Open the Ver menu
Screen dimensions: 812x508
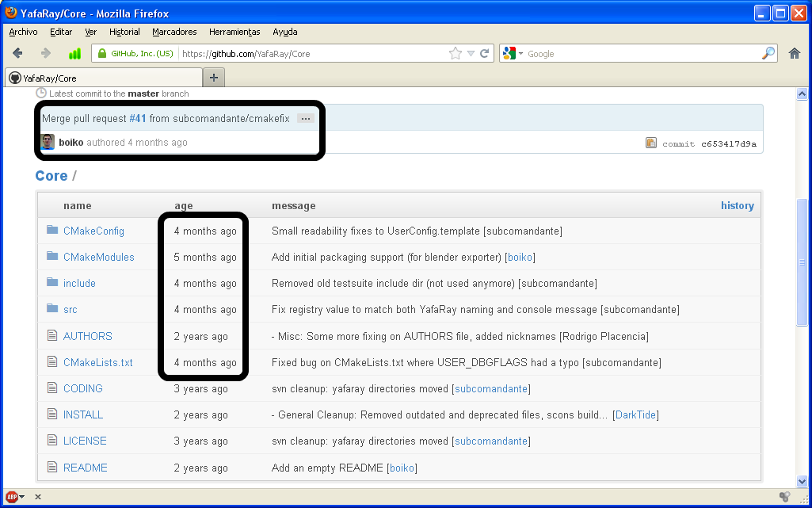pyautogui.click(x=90, y=32)
